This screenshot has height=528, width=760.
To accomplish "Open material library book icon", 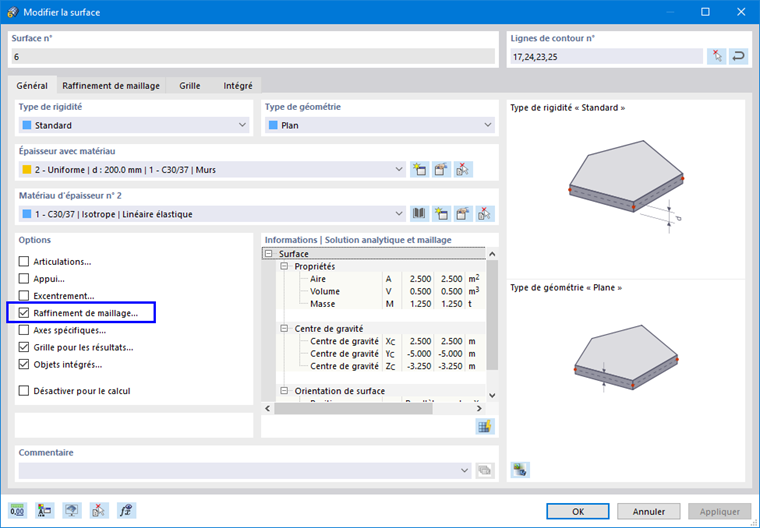I will (x=419, y=214).
